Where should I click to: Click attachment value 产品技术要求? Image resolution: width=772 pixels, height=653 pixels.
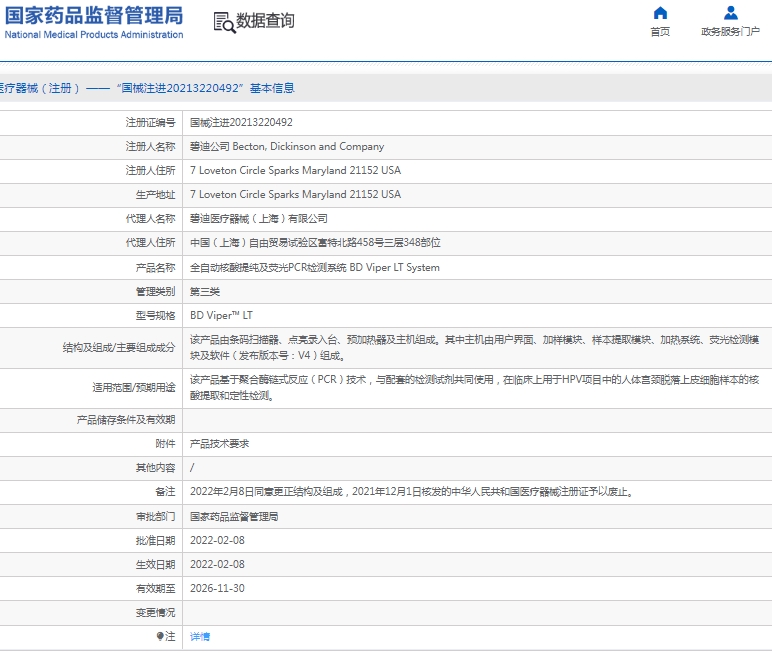click(x=220, y=444)
